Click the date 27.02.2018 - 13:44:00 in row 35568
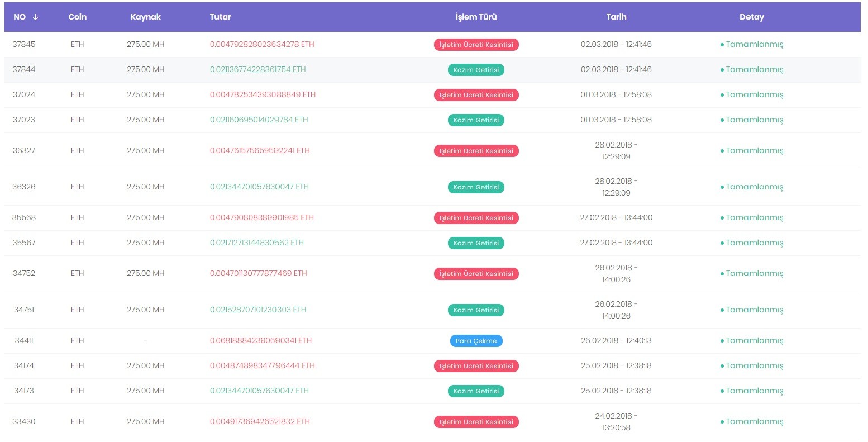Image resolution: width=868 pixels, height=442 pixels. (616, 217)
